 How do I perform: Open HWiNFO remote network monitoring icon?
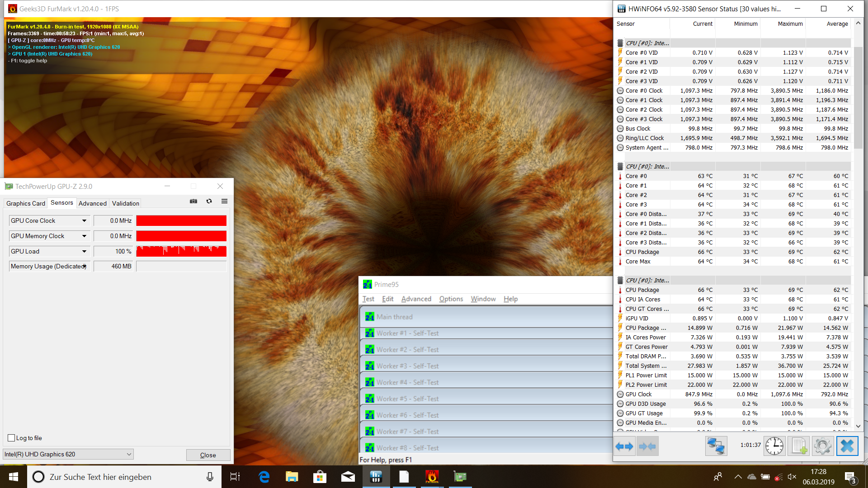coord(716,446)
